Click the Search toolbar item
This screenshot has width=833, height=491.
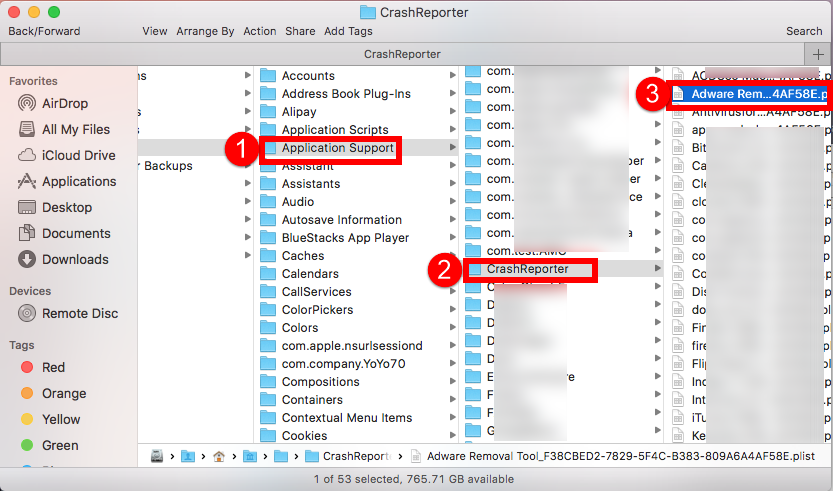[804, 31]
